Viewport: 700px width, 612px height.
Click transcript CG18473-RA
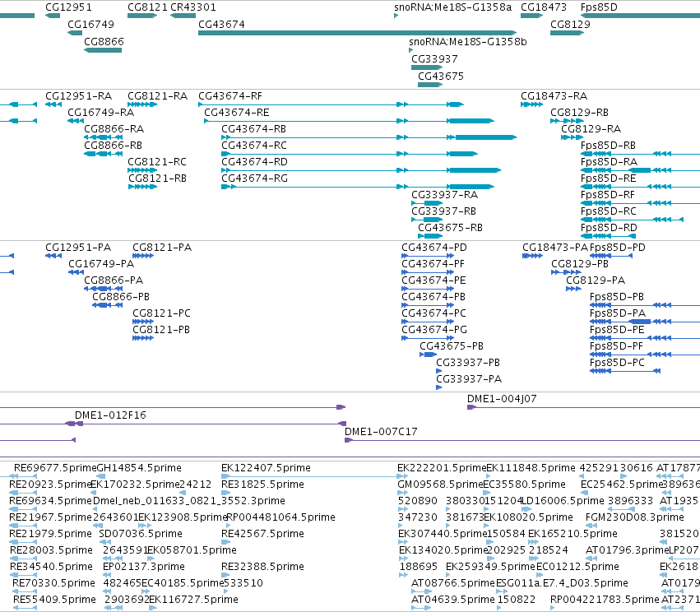point(531,104)
